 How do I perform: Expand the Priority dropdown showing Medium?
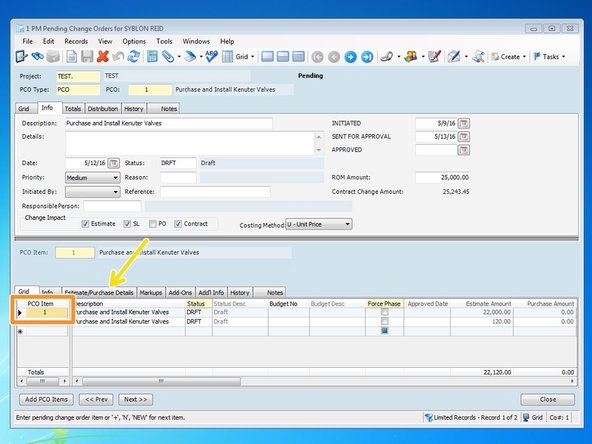115,177
